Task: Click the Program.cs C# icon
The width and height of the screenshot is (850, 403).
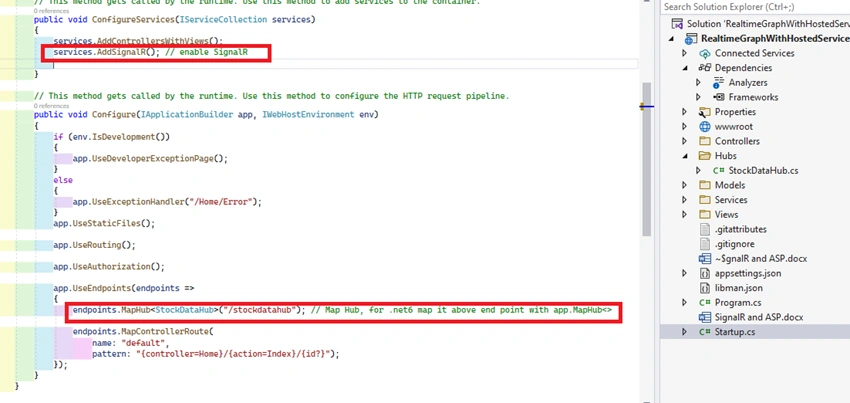Action: [x=705, y=302]
